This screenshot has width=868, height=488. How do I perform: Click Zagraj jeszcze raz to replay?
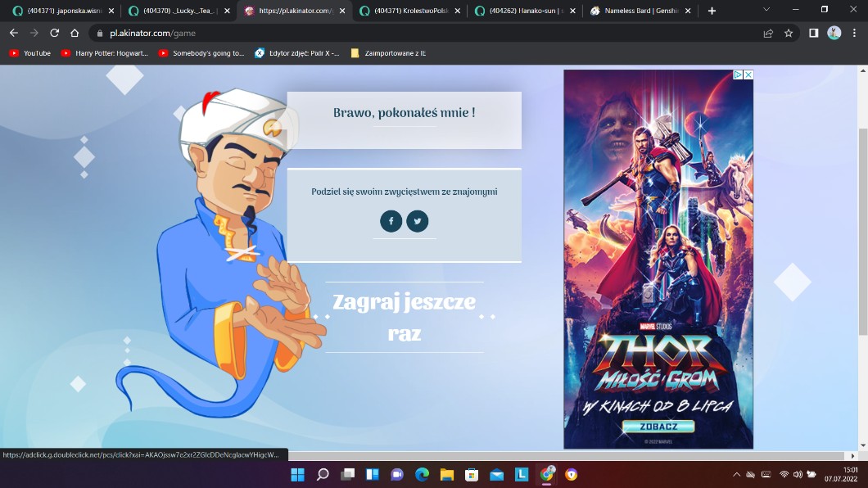pyautogui.click(x=404, y=318)
